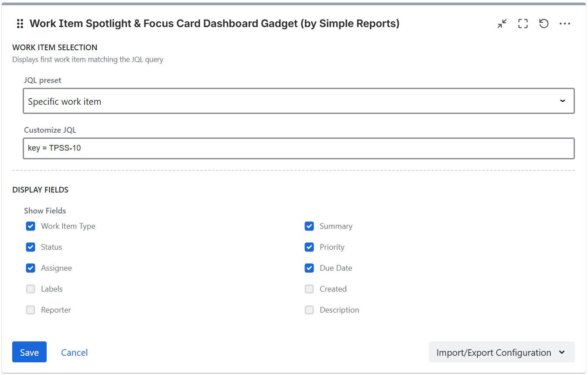Check the Reporter checkbox
The width and height of the screenshot is (588, 375).
coord(31,310)
